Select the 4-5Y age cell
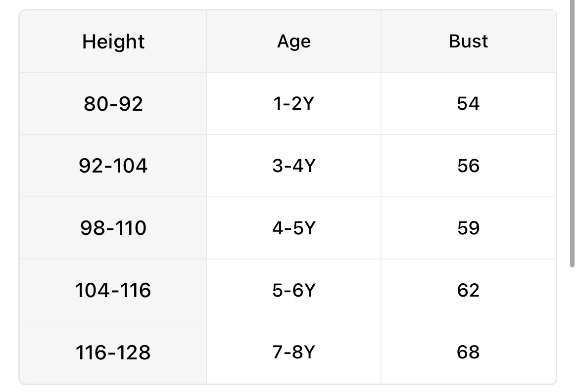The height and width of the screenshot is (392, 579). point(293,228)
